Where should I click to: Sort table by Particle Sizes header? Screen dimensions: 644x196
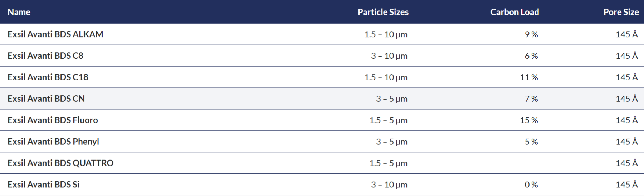click(383, 12)
